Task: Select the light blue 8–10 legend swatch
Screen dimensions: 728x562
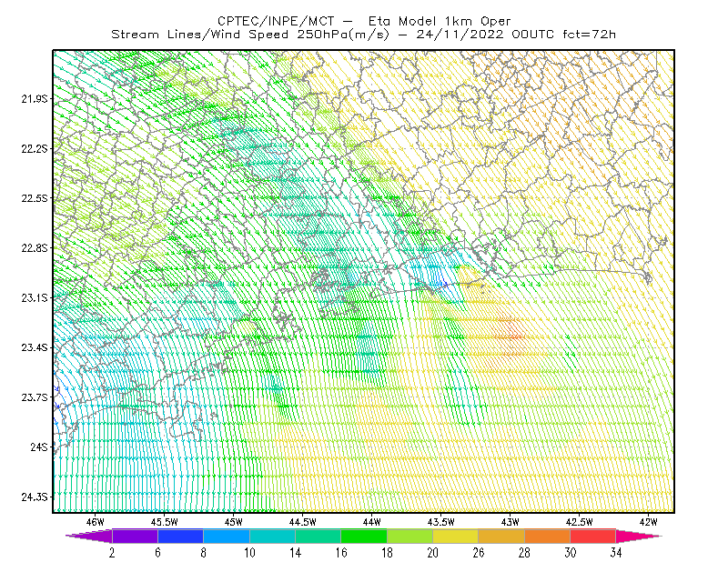Action: coord(226,536)
